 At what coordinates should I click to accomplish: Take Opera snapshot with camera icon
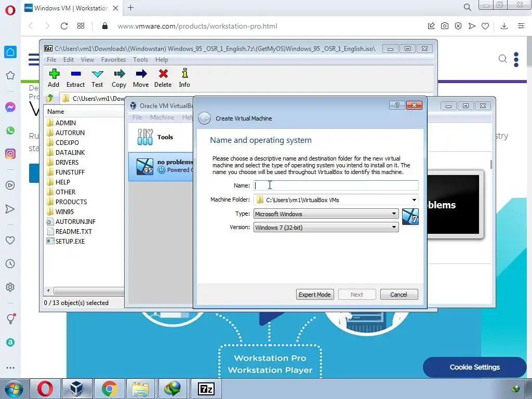click(x=445, y=26)
